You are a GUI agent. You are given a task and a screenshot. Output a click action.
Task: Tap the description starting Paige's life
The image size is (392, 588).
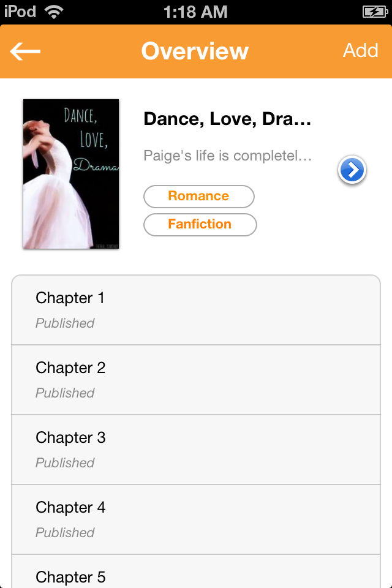[x=228, y=155]
